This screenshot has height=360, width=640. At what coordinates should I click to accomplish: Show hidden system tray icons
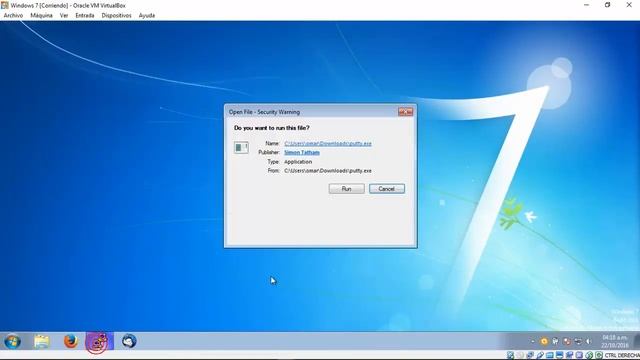coord(533,341)
